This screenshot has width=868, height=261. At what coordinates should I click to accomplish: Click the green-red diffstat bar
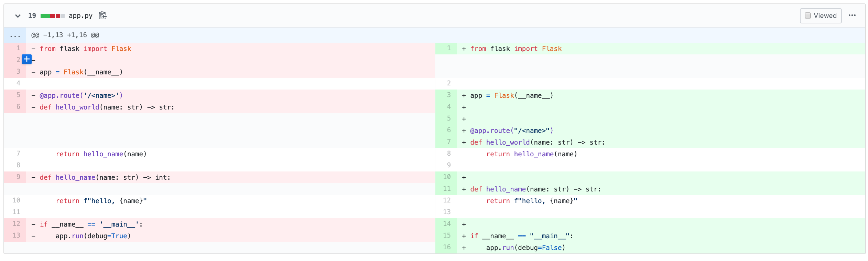[52, 16]
